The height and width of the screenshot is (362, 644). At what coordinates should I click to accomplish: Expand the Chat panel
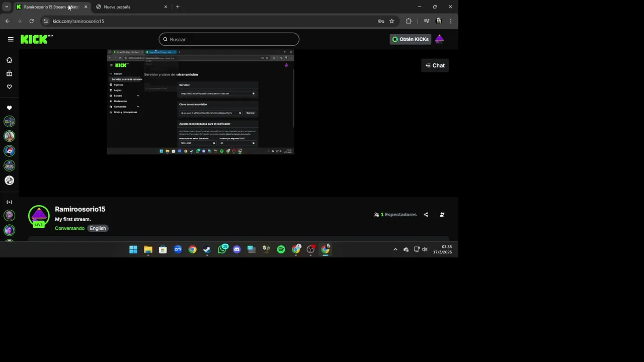point(435,65)
